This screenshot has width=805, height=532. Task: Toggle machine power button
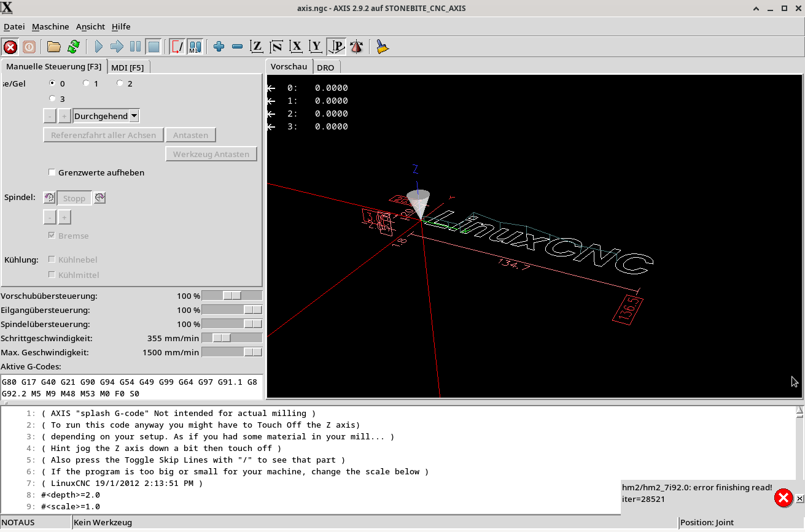29,47
